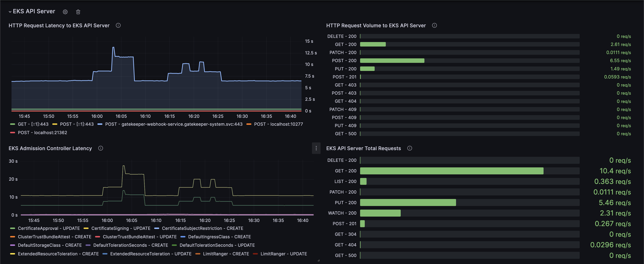644x264 pixels.
Task: Click the green GET - [::1]:443 legend color swatch
Action: click(13, 124)
